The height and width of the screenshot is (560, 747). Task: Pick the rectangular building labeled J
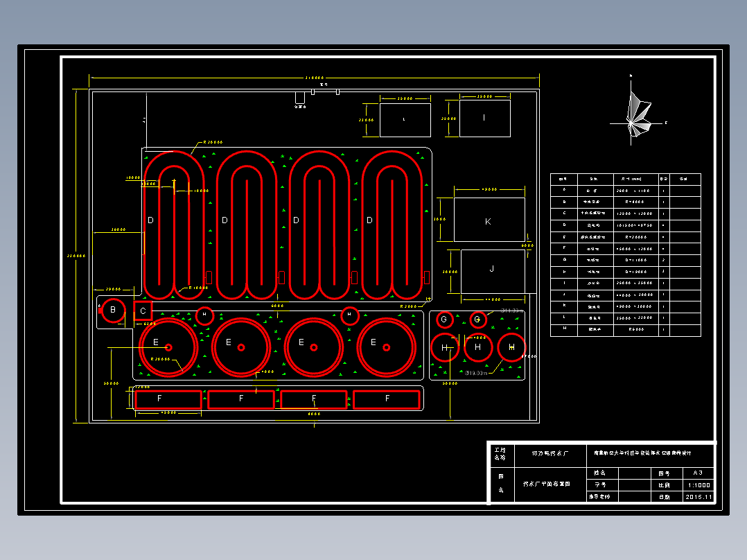[x=493, y=271]
